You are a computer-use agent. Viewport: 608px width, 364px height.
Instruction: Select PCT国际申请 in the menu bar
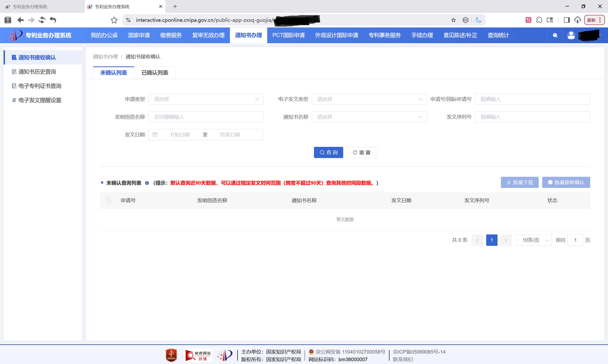tap(288, 35)
